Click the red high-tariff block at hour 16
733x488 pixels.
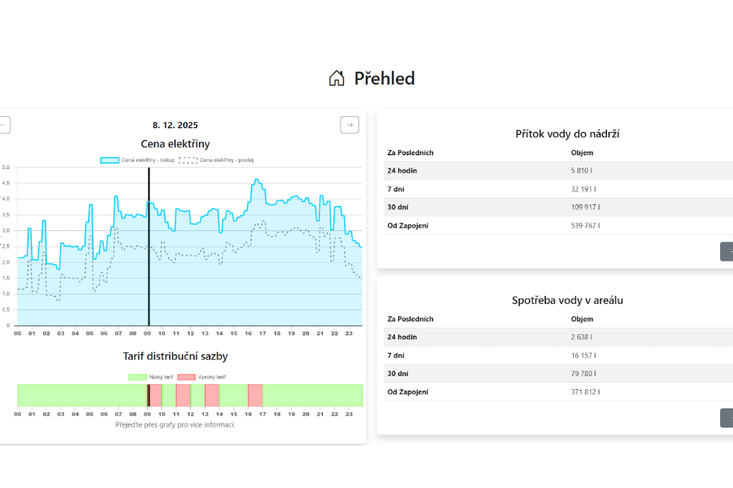255,395
